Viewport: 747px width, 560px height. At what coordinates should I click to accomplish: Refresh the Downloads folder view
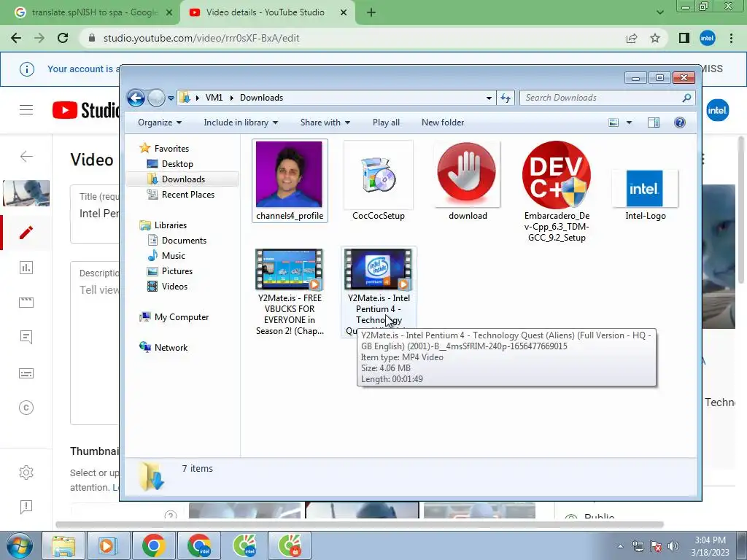click(506, 98)
